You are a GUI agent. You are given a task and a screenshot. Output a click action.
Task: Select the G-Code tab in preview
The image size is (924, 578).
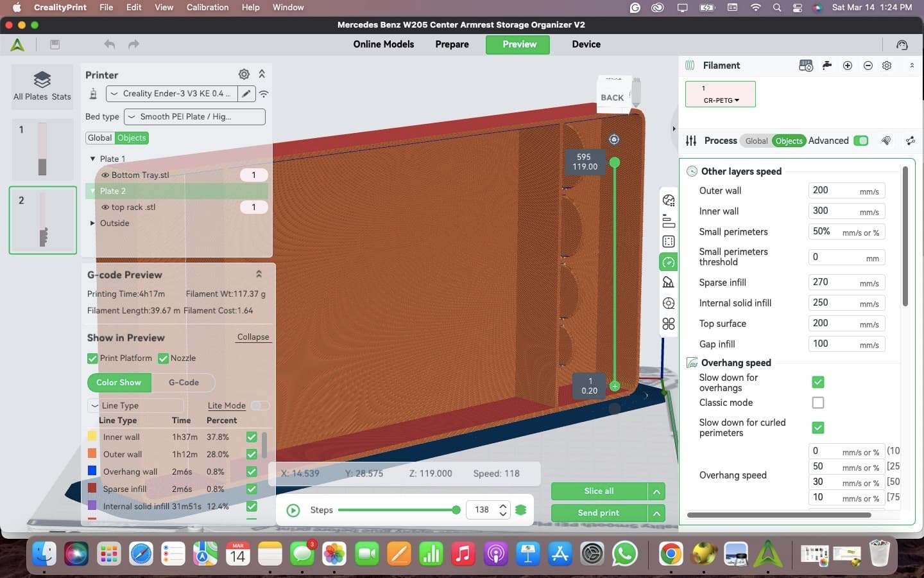184,382
